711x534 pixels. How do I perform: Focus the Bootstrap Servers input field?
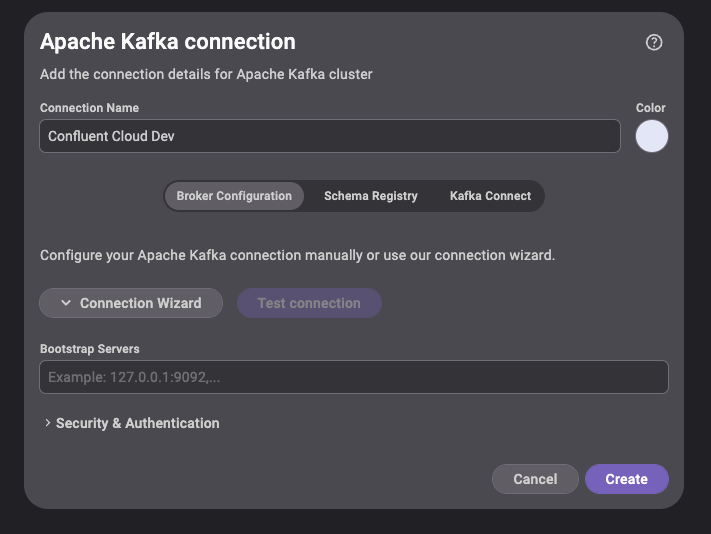(354, 377)
